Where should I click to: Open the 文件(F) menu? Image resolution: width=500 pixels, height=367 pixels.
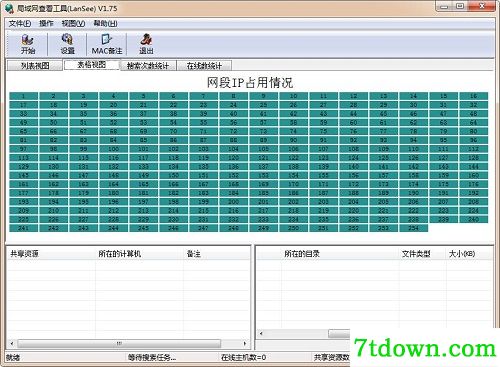point(20,23)
